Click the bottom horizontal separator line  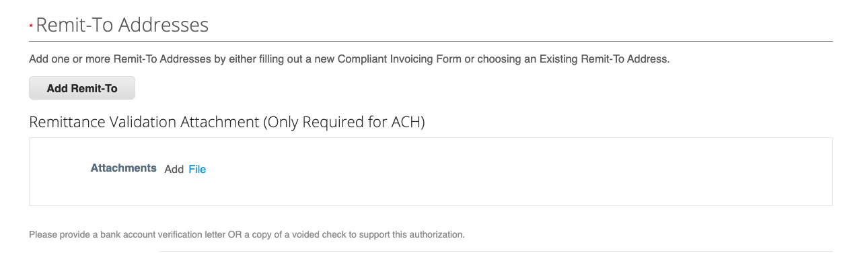click(496, 252)
